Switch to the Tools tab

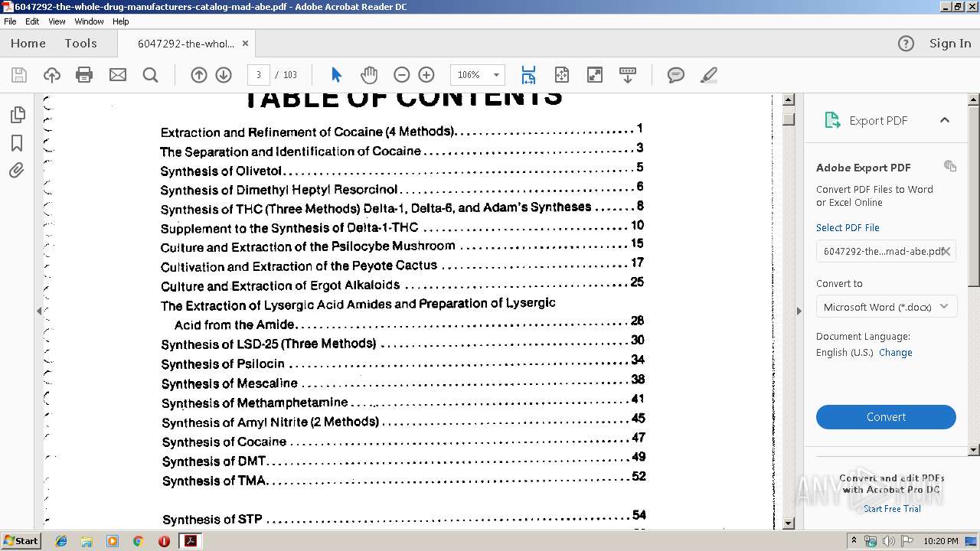coord(80,44)
